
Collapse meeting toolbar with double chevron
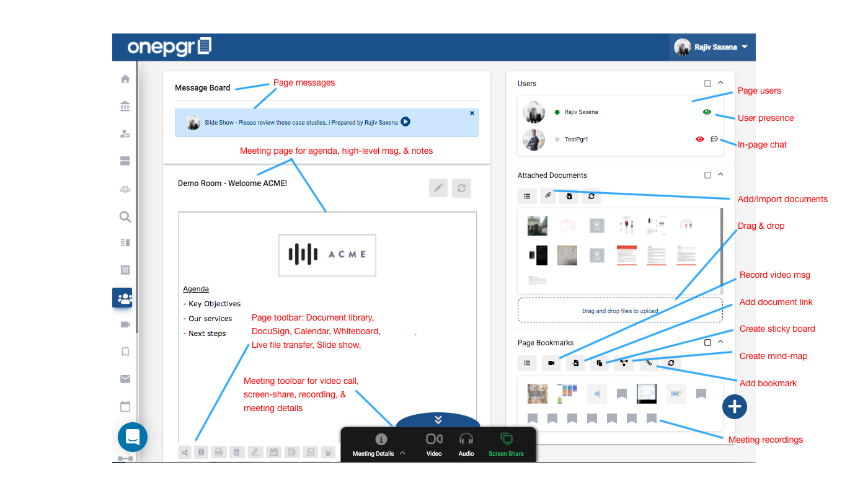(438, 420)
